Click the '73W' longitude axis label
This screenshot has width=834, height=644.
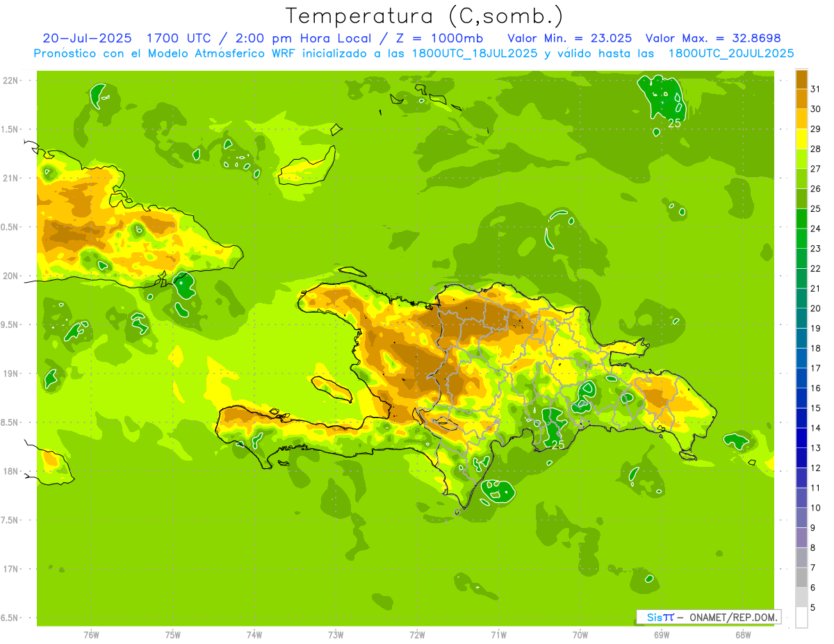coord(336,634)
